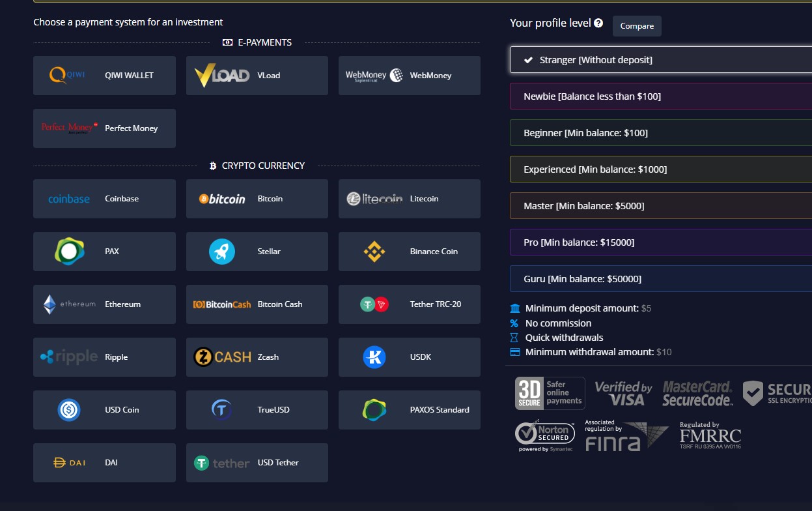This screenshot has width=812, height=511.
Task: Select the Stellar rocket icon
Action: 222,252
